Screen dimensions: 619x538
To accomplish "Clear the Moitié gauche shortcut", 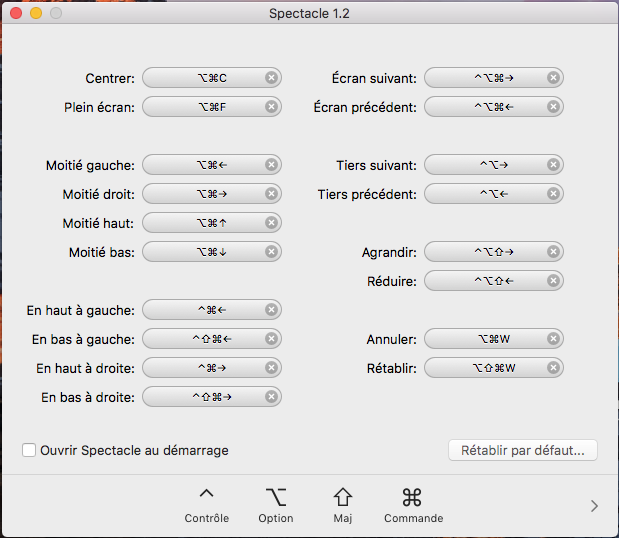I will click(271, 165).
